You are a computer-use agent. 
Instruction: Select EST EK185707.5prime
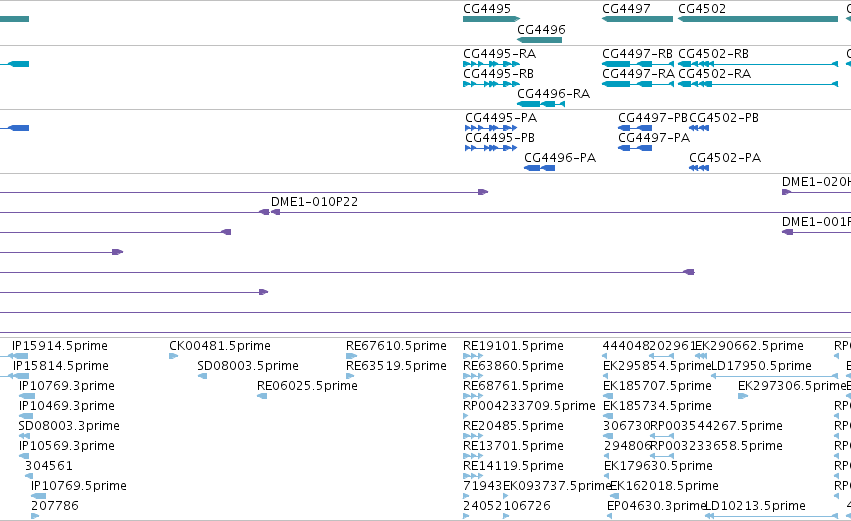coord(657,386)
